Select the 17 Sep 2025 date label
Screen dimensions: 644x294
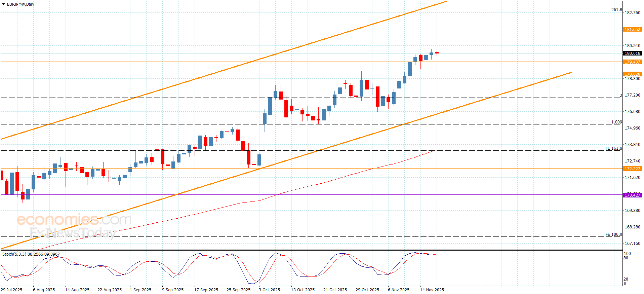pos(206,290)
